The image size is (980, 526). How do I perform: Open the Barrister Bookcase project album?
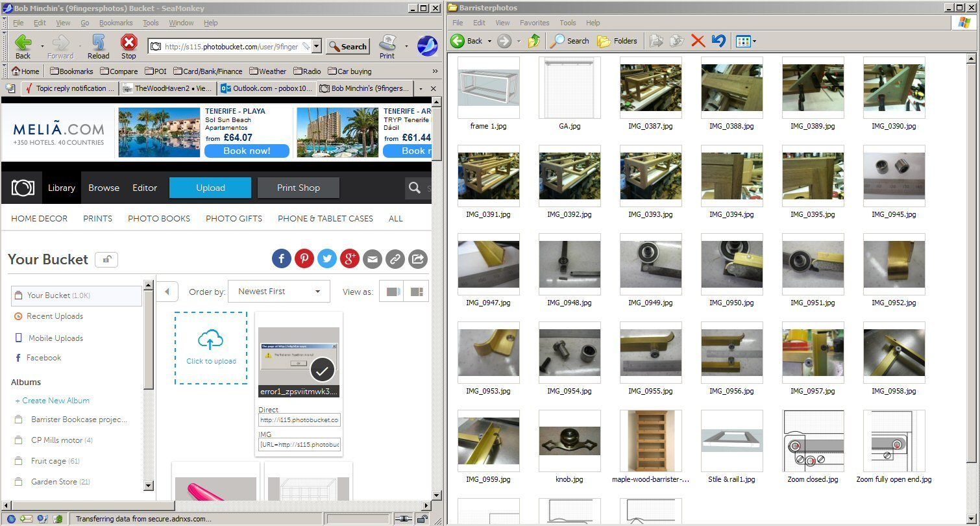tap(79, 420)
